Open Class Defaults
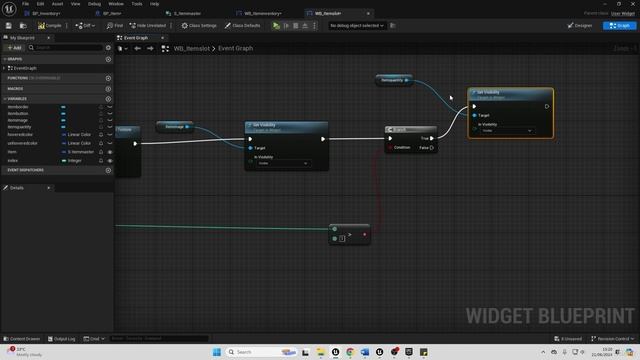The width and height of the screenshot is (640, 360). (242, 26)
